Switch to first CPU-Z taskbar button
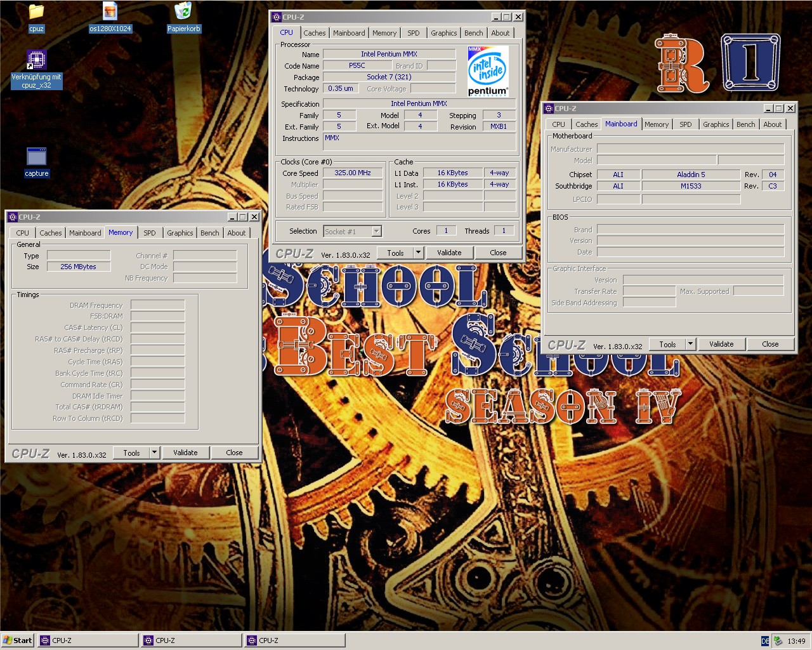The width and height of the screenshot is (812, 650). (x=88, y=640)
